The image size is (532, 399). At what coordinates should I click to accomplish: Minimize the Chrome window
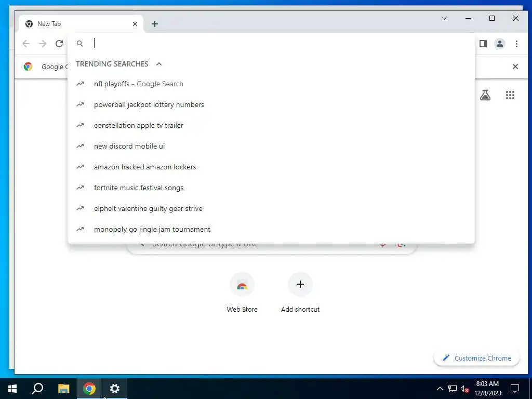pyautogui.click(x=468, y=18)
